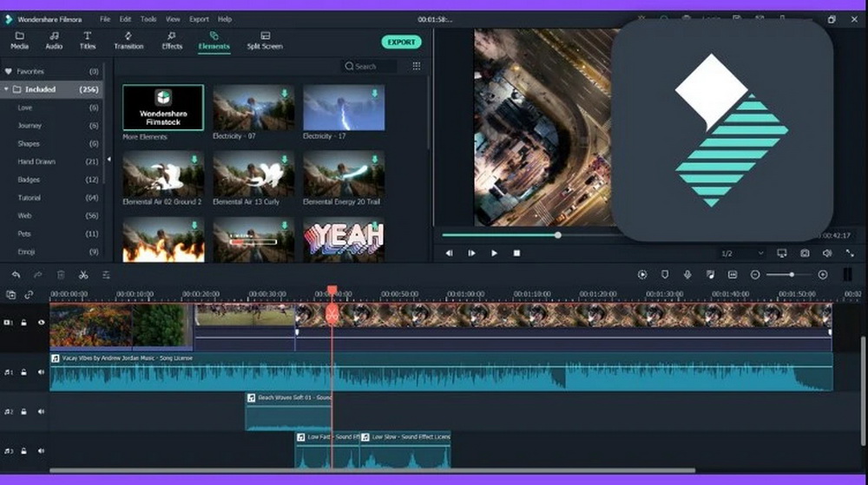Image resolution: width=868 pixels, height=485 pixels.
Task: Click the Search field in Elements
Action: coord(368,66)
